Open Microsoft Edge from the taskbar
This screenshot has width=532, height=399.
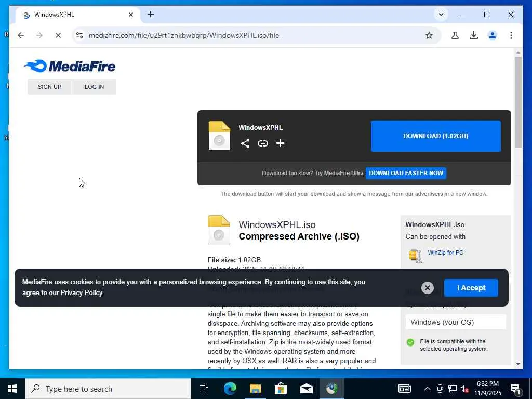230,389
